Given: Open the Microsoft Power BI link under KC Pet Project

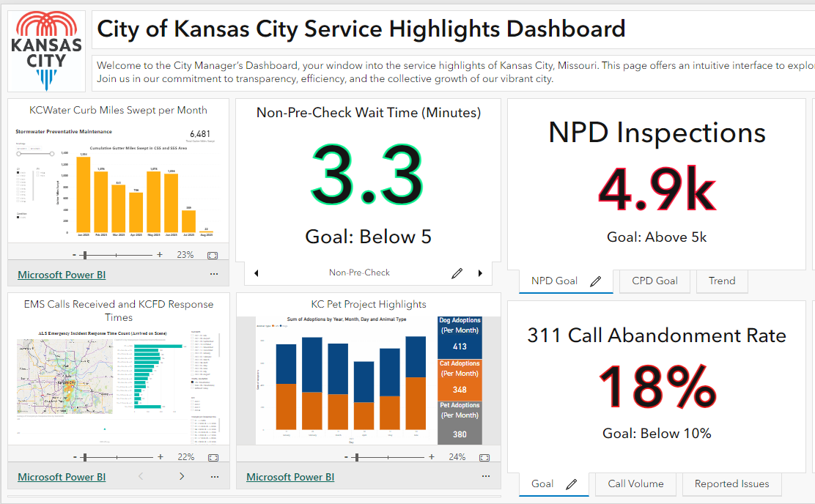Looking at the screenshot, I should (290, 476).
